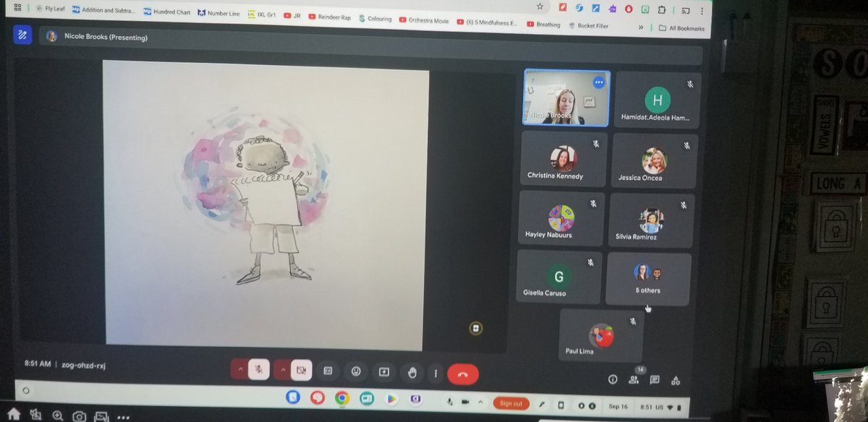868x422 pixels.
Task: Open the purple app in the shelf
Action: click(x=416, y=400)
